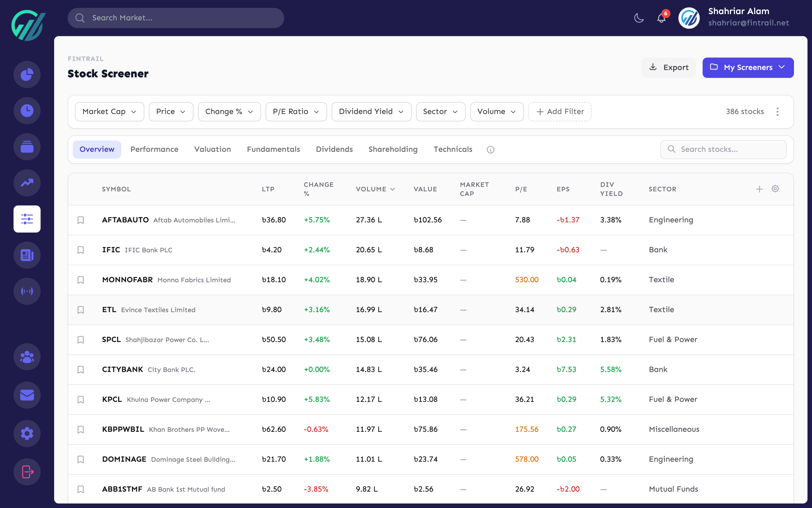
Task: Click the logout sidebar icon
Action: (27, 472)
